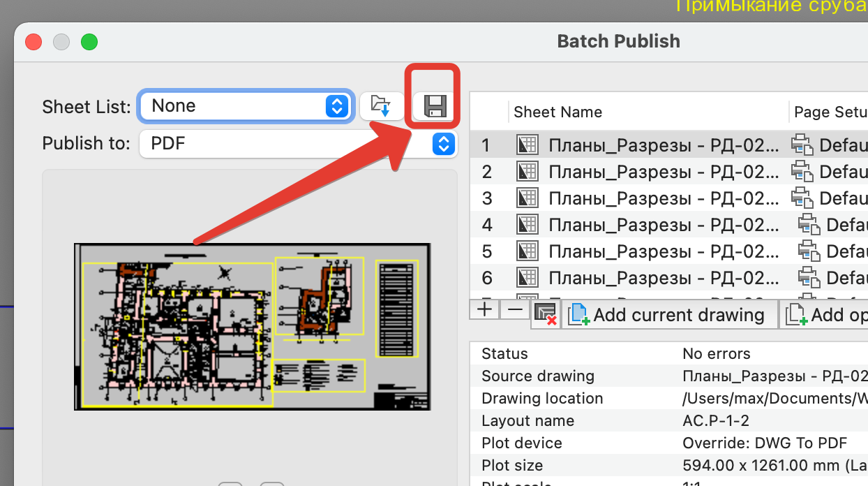Click the Page Setup column header

[x=830, y=112]
